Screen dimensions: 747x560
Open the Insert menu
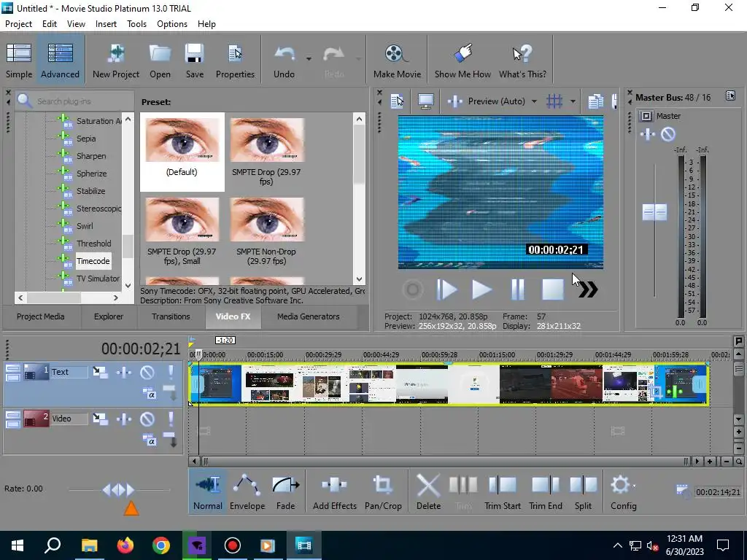pos(106,24)
